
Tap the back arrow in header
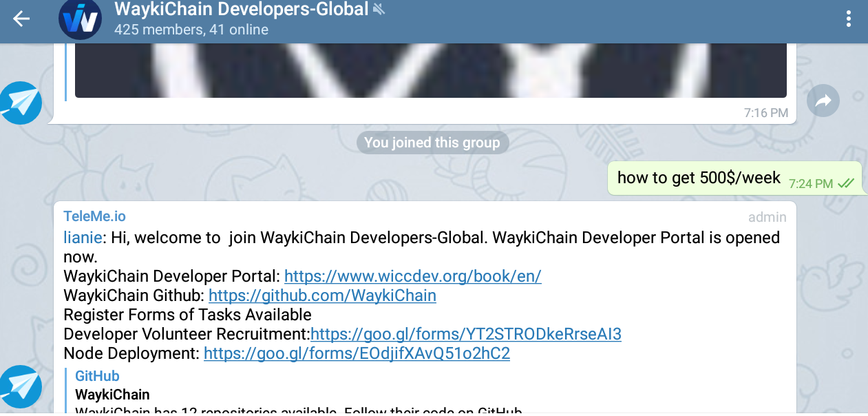click(21, 19)
